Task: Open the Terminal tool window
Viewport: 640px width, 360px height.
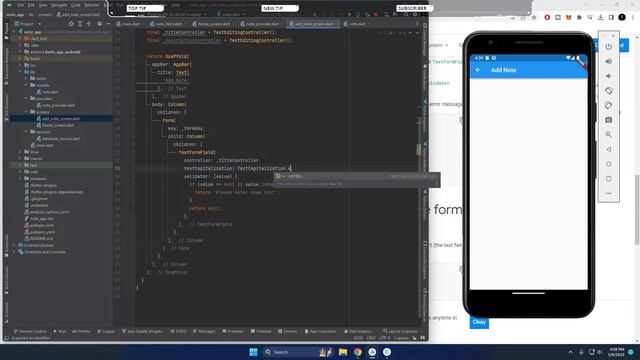Action: pyautogui.click(x=261, y=331)
